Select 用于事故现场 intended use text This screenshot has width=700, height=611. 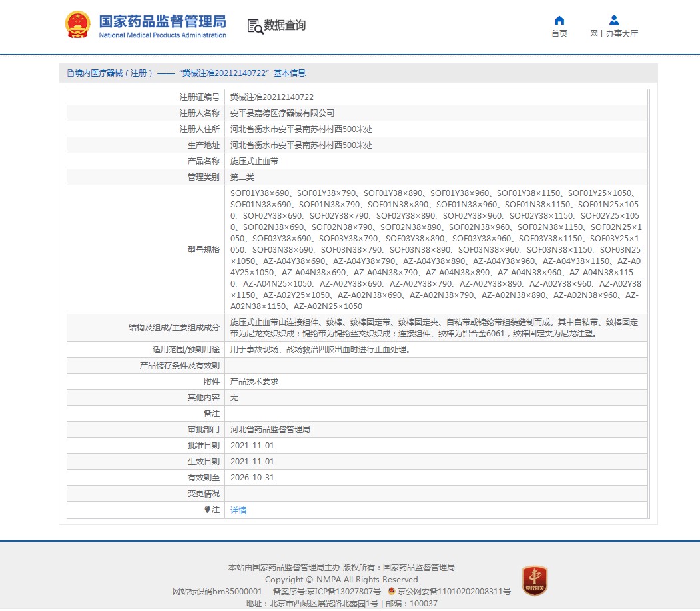point(320,350)
